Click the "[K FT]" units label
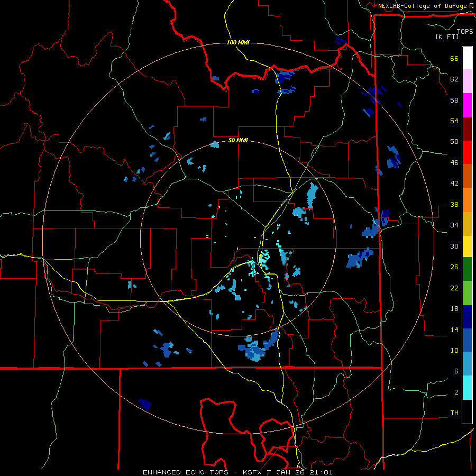 [x=447, y=36]
